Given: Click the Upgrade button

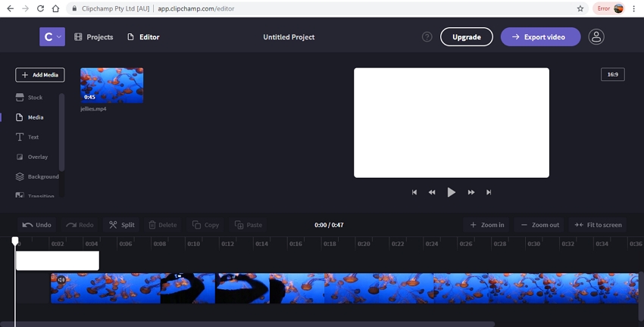Looking at the screenshot, I should (x=466, y=37).
